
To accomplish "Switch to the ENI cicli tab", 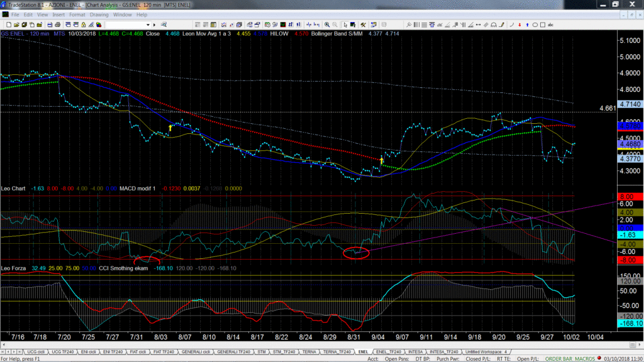I will click(x=88, y=352).
